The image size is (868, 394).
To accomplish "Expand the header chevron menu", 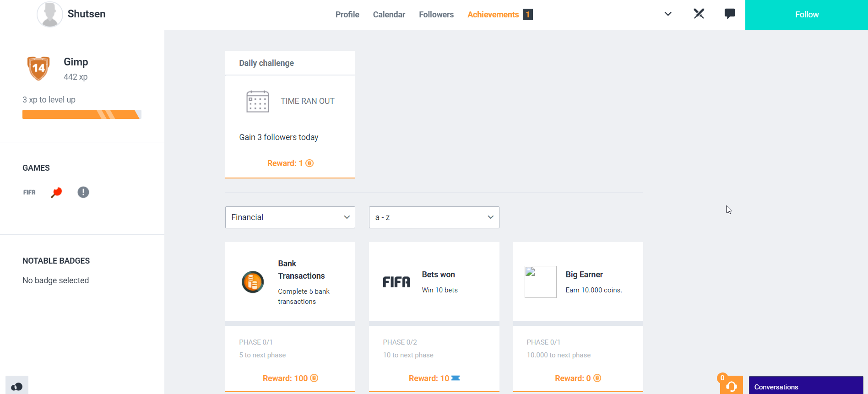I will pos(668,14).
